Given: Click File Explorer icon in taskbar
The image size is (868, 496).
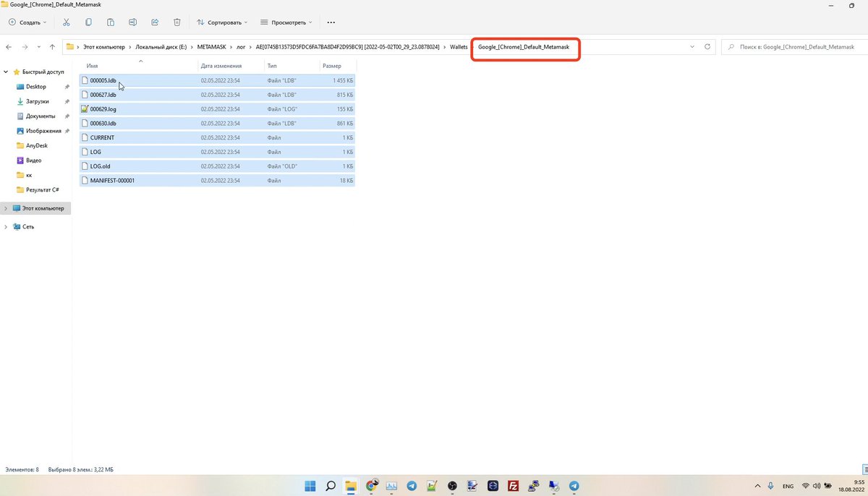Looking at the screenshot, I should click(x=351, y=486).
